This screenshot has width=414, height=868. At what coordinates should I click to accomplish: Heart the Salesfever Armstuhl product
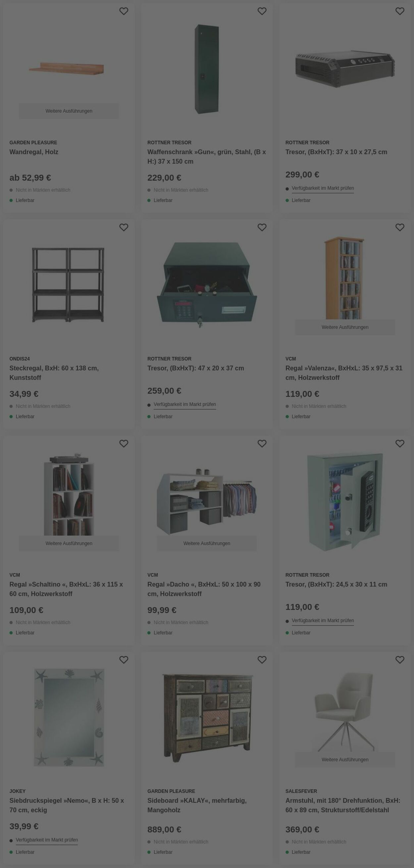click(399, 660)
